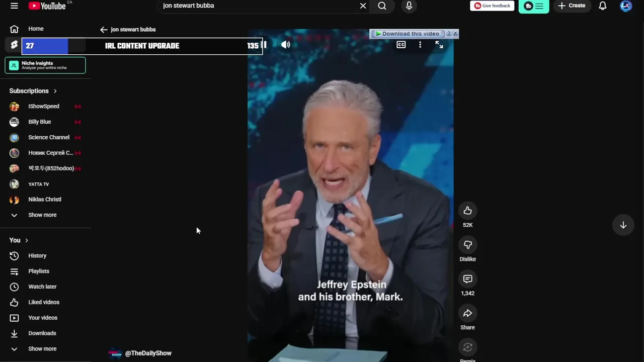Image resolution: width=644 pixels, height=362 pixels.
Task: Go to next Short with down arrow
Action: click(x=623, y=225)
